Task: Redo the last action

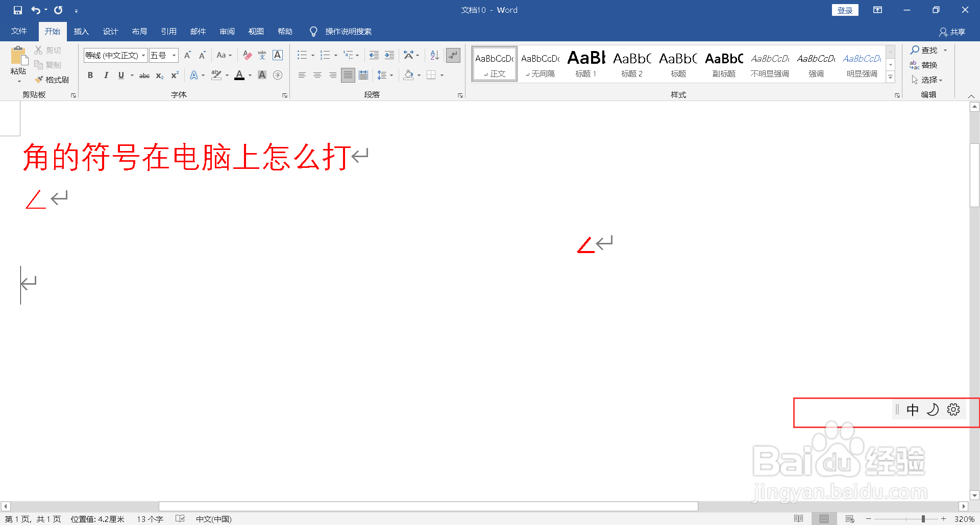Action: (59, 10)
